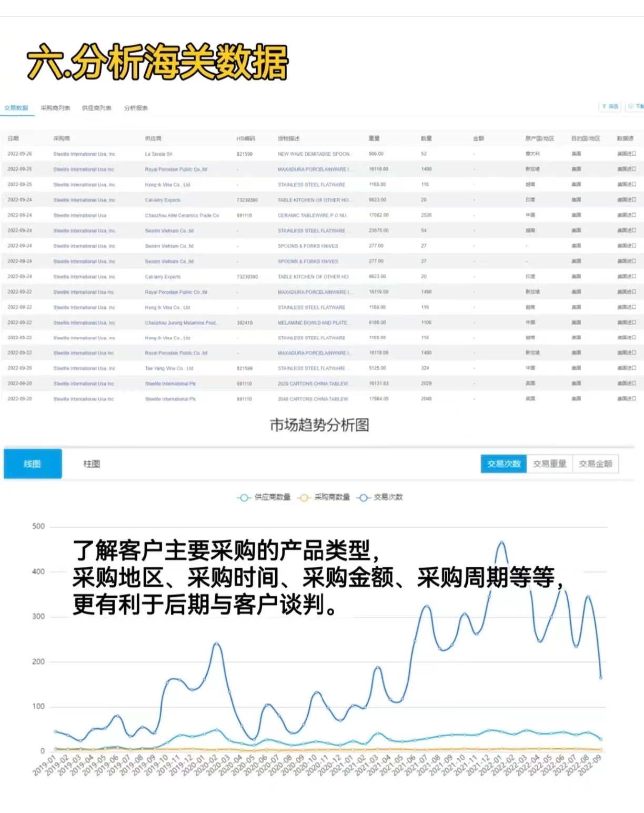The width and height of the screenshot is (644, 813).
Task: Select the 交易重量 metric button
Action: tap(549, 464)
